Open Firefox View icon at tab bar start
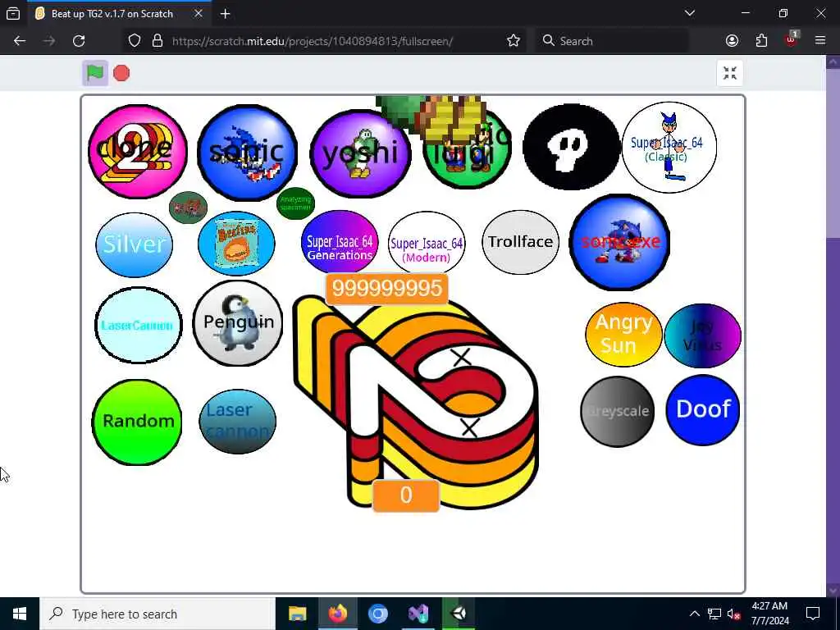 click(13, 14)
